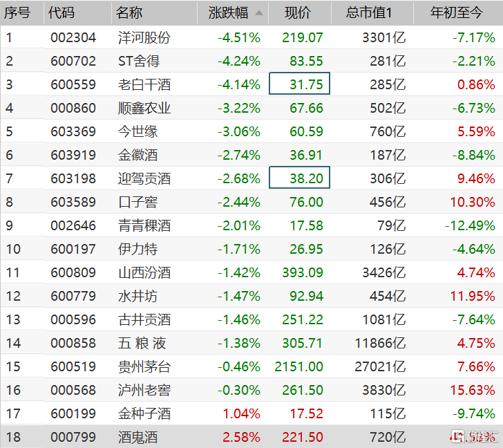Select stock name 迎驾贡酒

coord(144,179)
